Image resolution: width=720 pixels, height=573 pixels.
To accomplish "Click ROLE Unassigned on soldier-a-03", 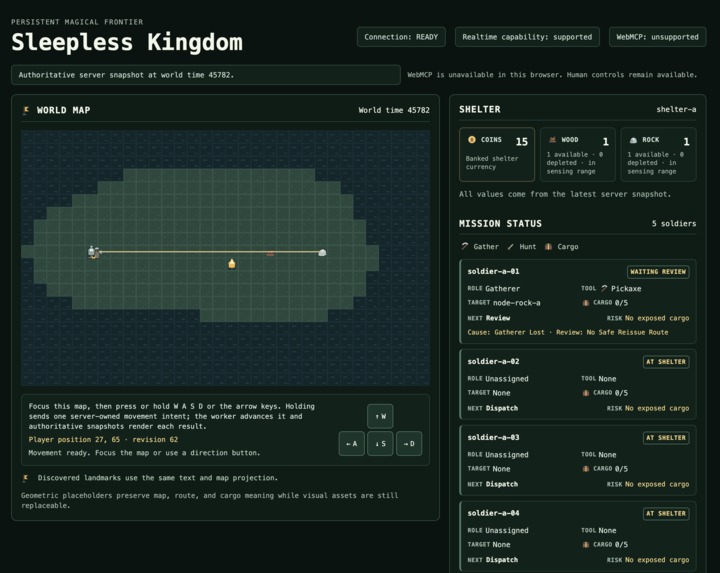I will click(x=498, y=455).
